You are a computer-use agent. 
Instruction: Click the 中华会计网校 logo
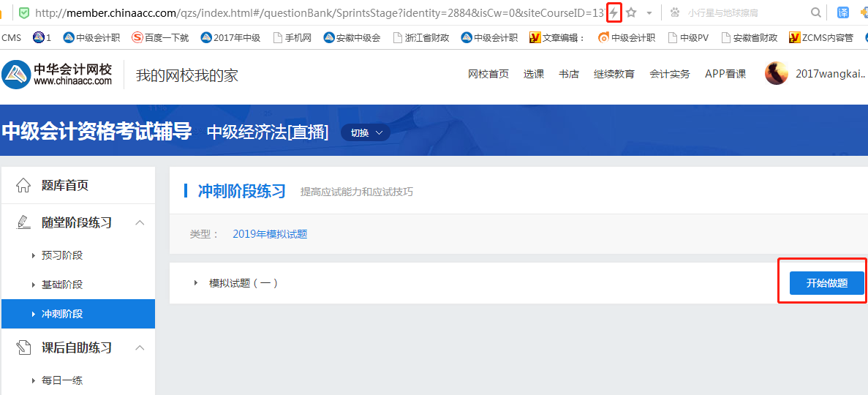tap(58, 75)
